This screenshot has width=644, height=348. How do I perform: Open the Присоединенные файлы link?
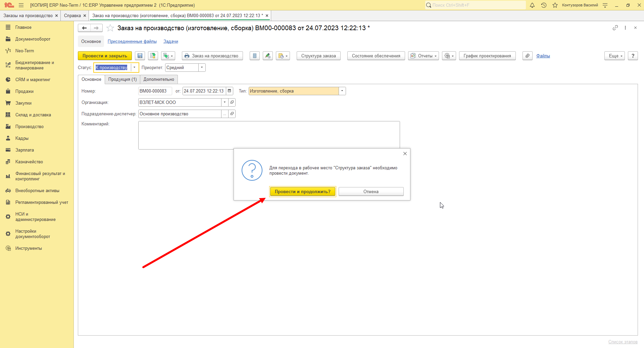tap(132, 42)
